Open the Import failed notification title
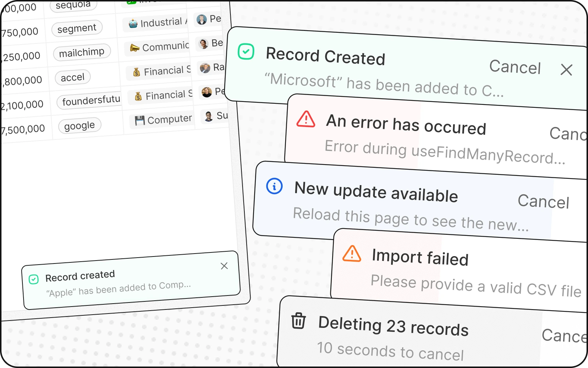 click(420, 257)
